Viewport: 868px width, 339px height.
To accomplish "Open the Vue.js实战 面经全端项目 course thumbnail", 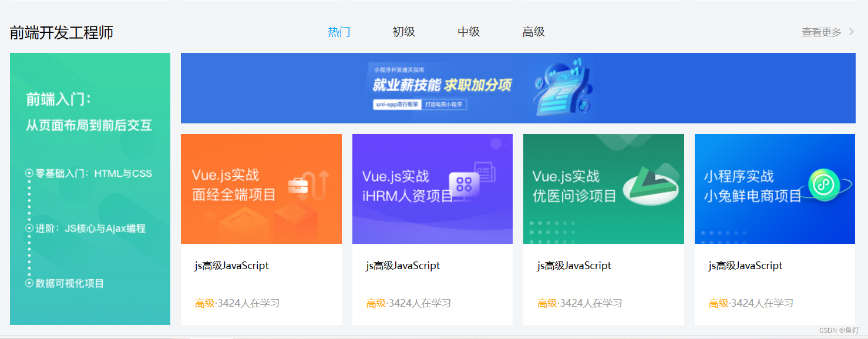I will tap(261, 189).
